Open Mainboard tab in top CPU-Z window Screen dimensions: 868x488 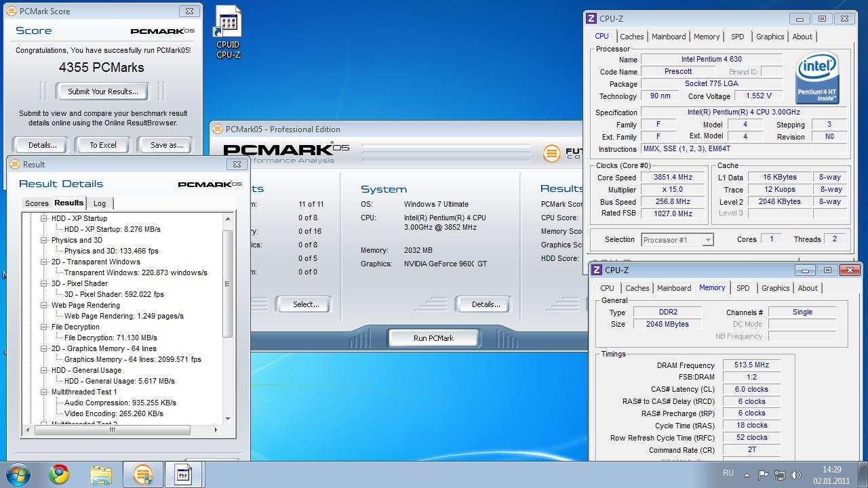669,37
